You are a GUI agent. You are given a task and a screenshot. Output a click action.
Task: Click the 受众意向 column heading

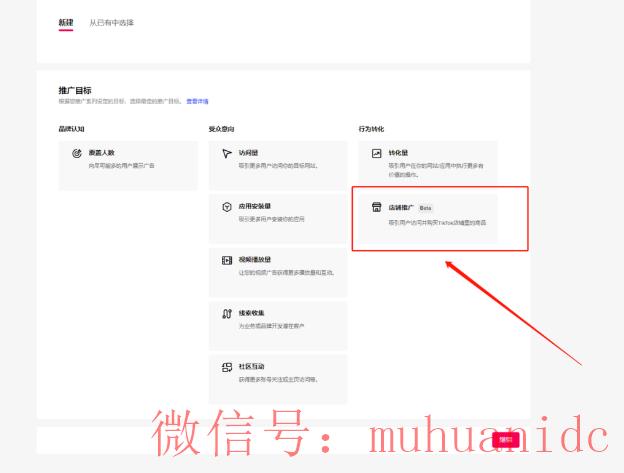click(222, 129)
